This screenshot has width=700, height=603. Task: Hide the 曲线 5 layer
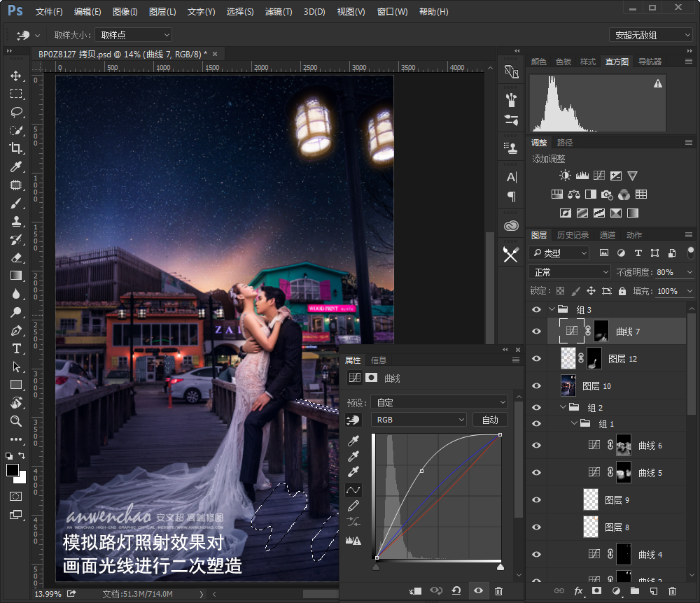pyautogui.click(x=537, y=472)
